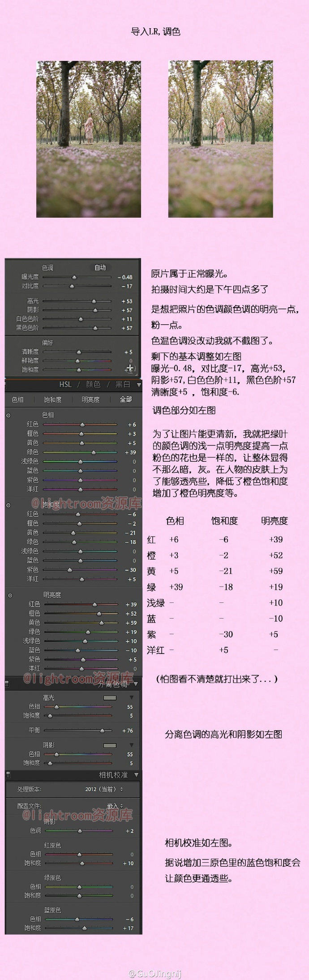Click the heading text 导入LR, 调色
The height and width of the screenshot is (980, 309).
(x=155, y=31)
